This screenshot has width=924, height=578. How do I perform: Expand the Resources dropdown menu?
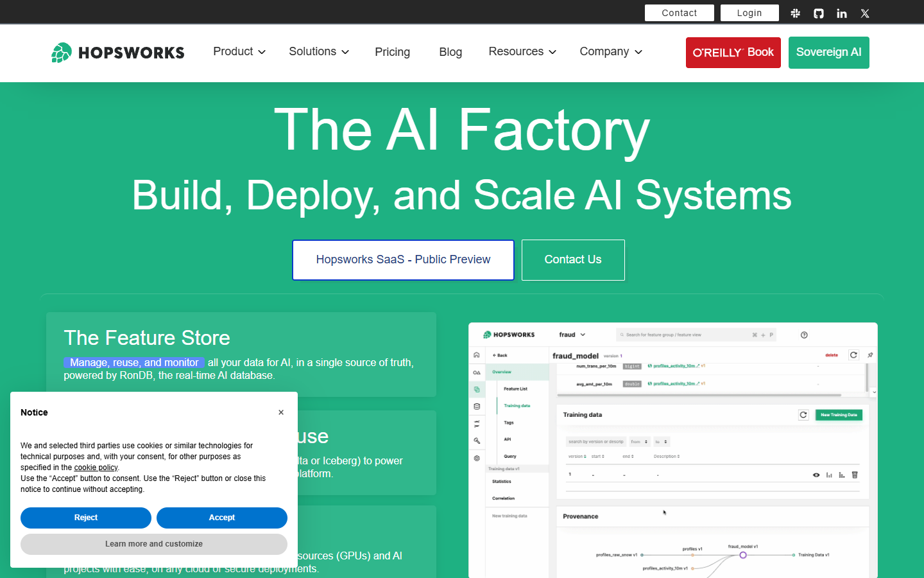tap(522, 51)
